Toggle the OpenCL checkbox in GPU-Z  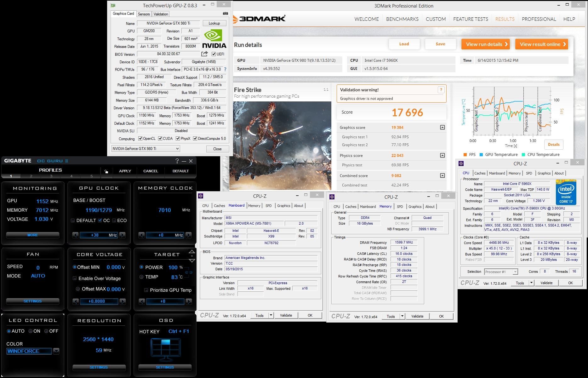pos(140,139)
